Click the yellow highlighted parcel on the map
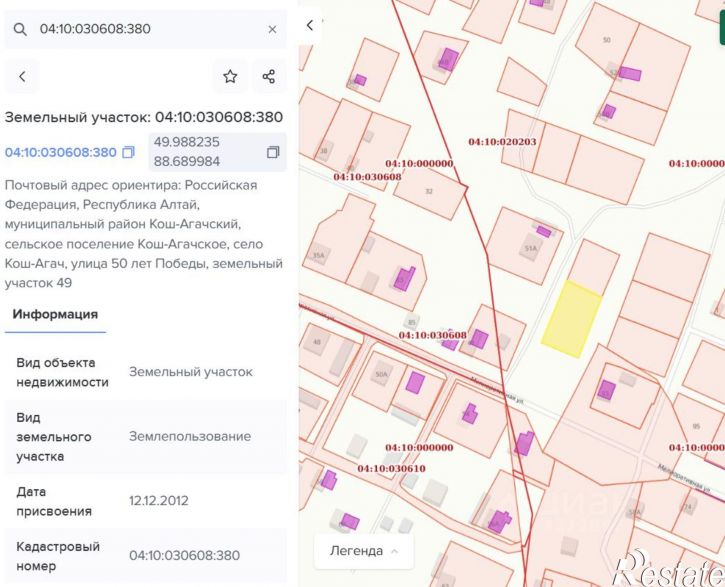 tap(571, 319)
